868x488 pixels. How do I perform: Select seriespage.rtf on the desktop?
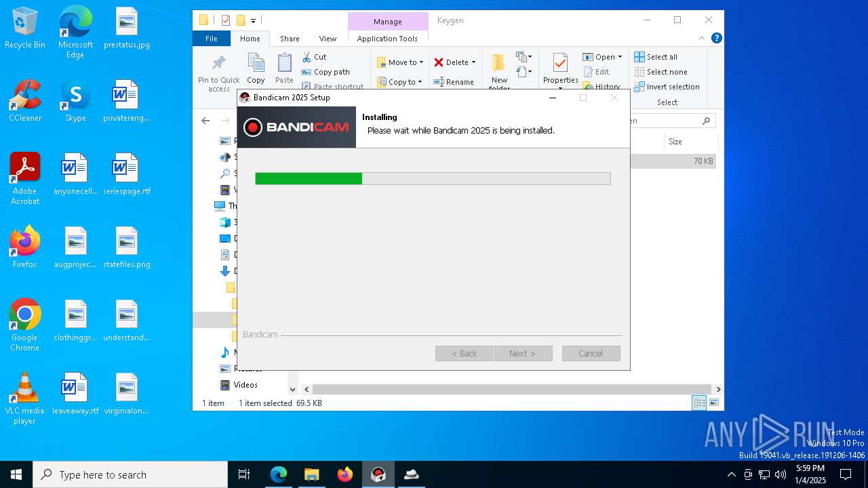point(127,174)
